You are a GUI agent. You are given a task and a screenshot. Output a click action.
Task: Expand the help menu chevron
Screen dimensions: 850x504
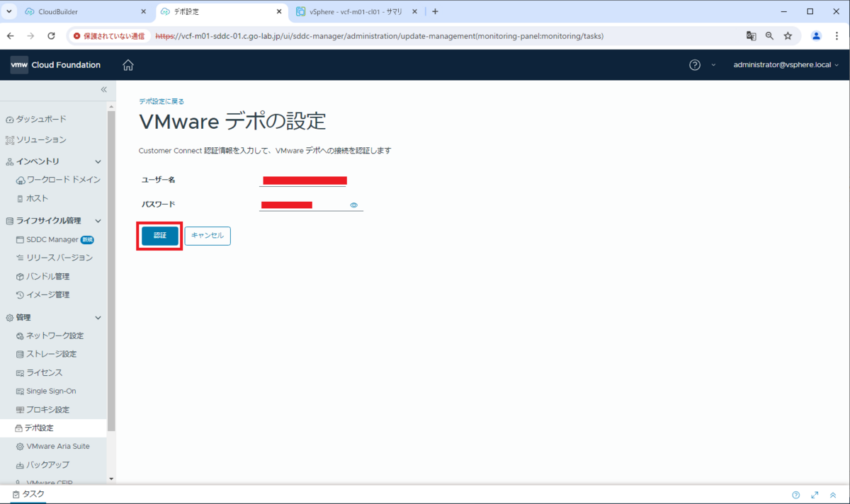(x=713, y=65)
